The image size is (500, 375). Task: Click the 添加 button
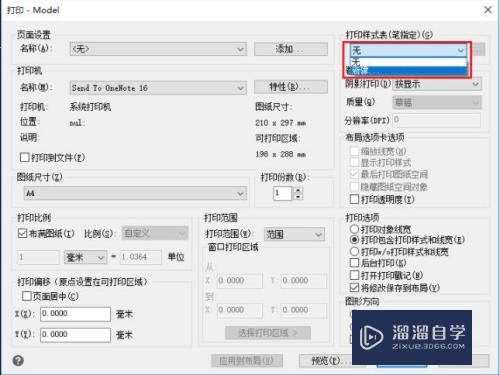click(291, 49)
